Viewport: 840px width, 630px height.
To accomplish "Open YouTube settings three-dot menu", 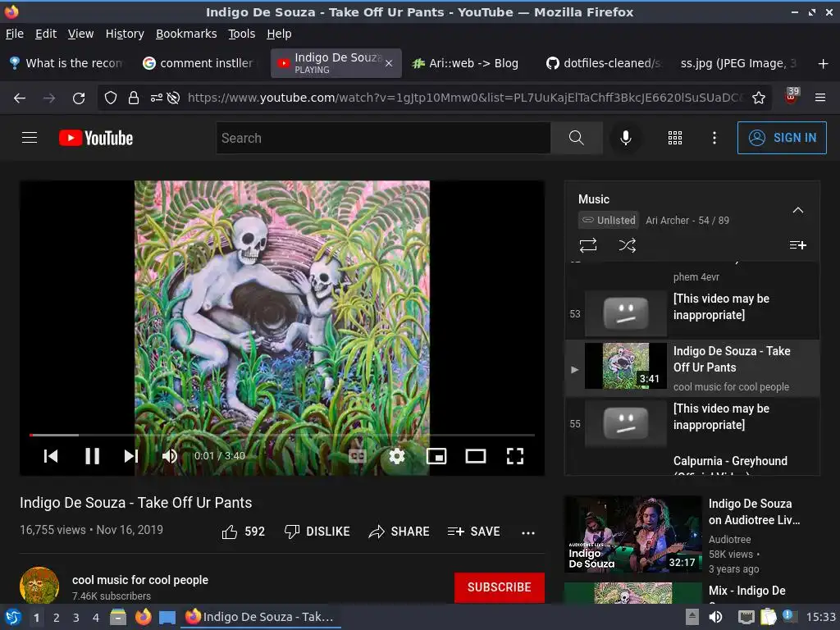I will pos(714,138).
